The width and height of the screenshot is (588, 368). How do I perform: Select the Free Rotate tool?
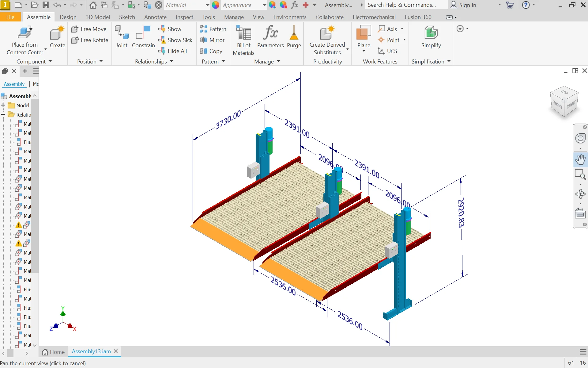89,40
